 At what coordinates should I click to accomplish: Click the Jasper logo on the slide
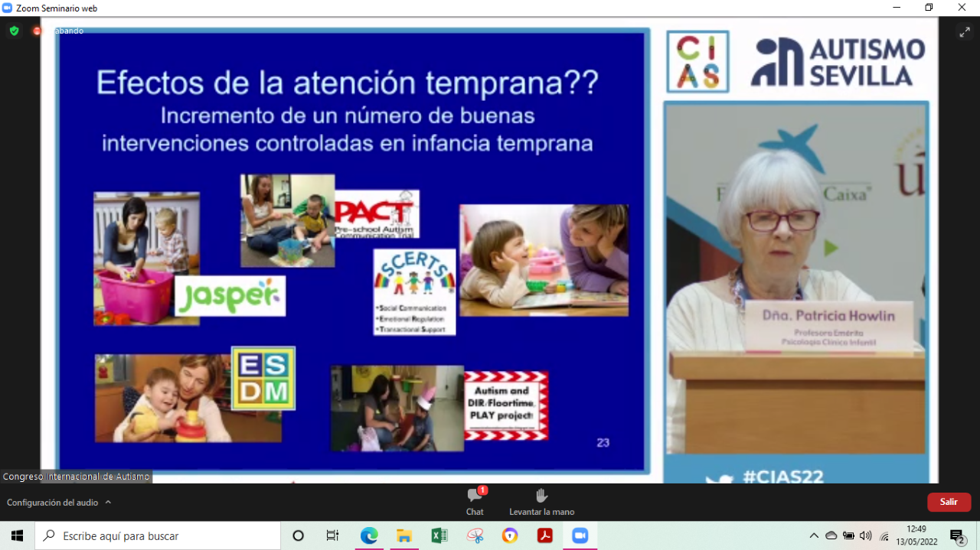(x=230, y=297)
